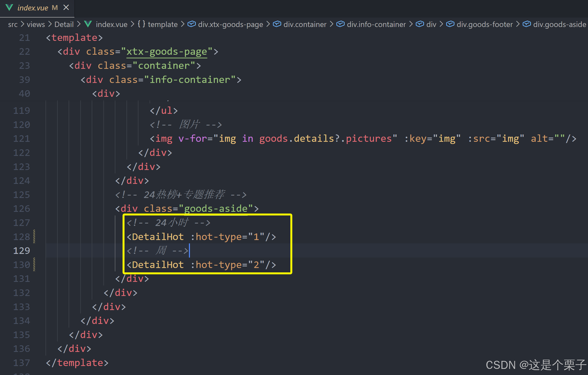Click line number 129 in gutter
Screen dimensions: 588x375
click(x=22, y=251)
